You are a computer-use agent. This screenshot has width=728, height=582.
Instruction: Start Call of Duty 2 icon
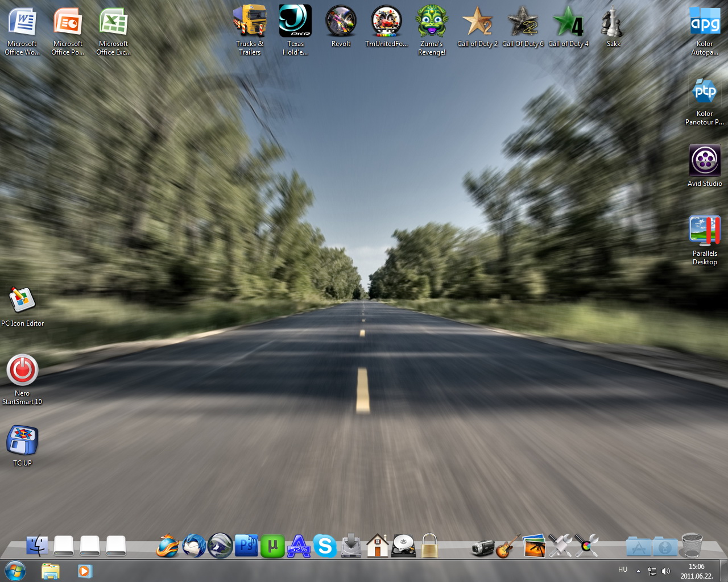click(x=477, y=27)
